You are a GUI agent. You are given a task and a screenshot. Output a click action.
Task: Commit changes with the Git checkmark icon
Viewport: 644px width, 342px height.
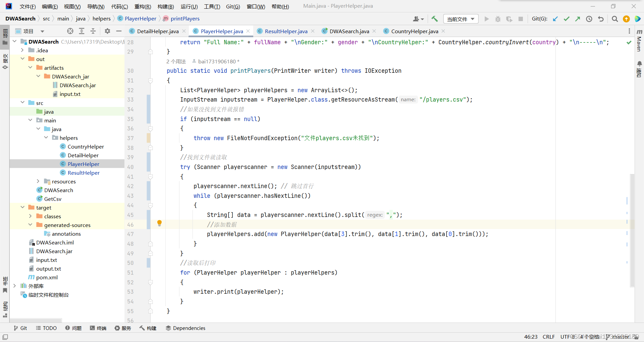pyautogui.click(x=567, y=19)
